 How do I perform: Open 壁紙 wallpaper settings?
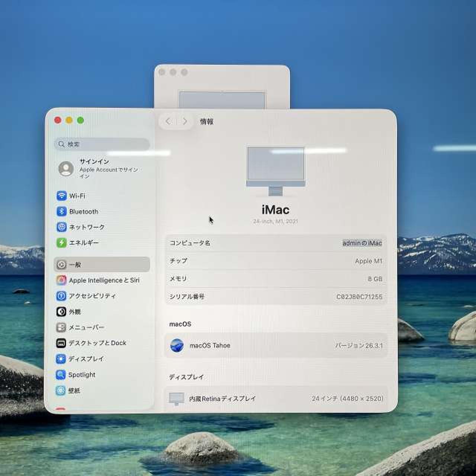[x=74, y=390]
